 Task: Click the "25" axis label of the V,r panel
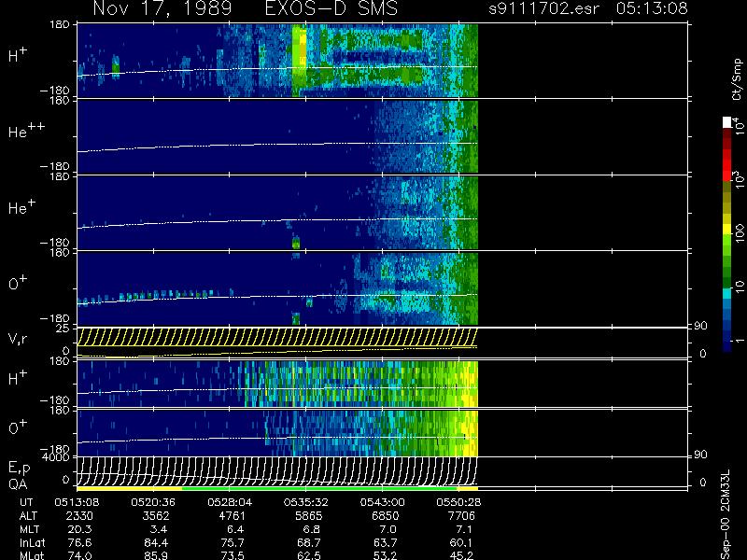point(64,329)
